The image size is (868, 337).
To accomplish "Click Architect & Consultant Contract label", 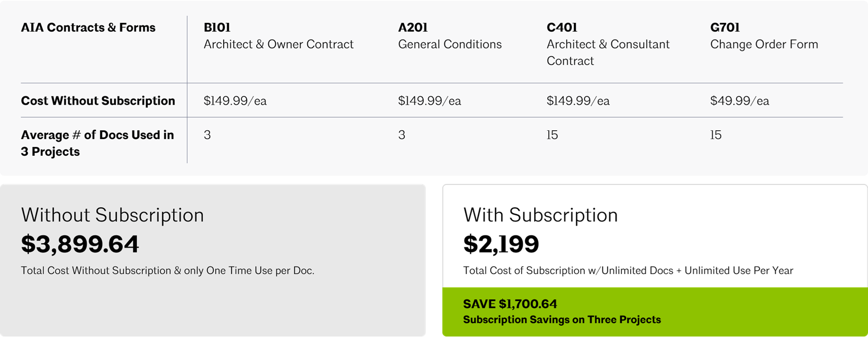I will [608, 53].
